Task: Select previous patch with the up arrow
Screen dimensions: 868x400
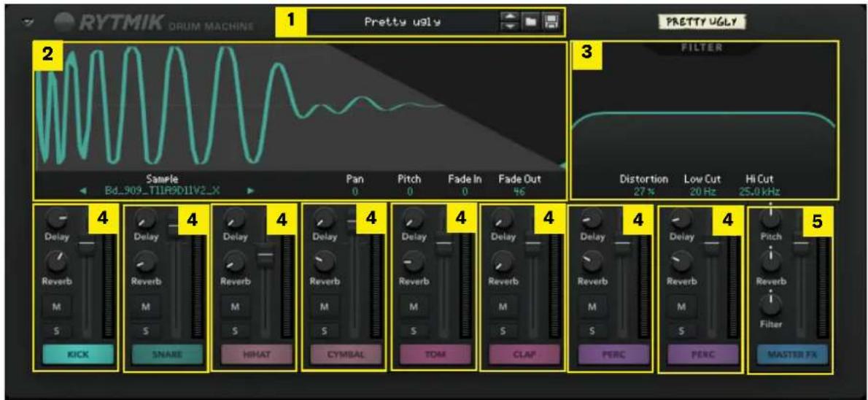Action: [x=511, y=18]
